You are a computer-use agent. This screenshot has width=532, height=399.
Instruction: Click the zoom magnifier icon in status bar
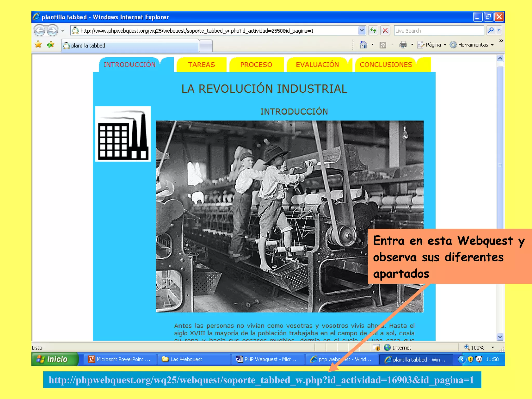coord(467,347)
